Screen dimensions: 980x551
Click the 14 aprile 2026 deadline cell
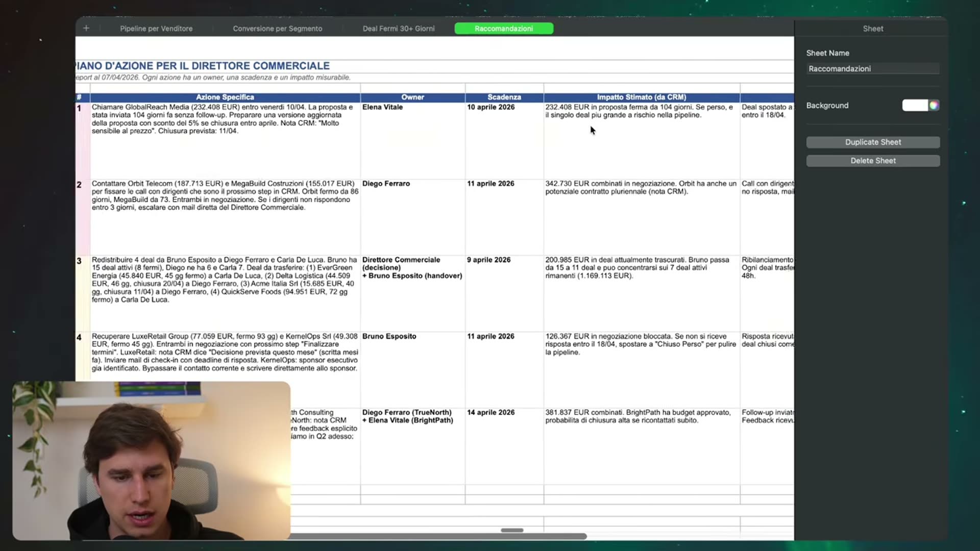(504, 446)
